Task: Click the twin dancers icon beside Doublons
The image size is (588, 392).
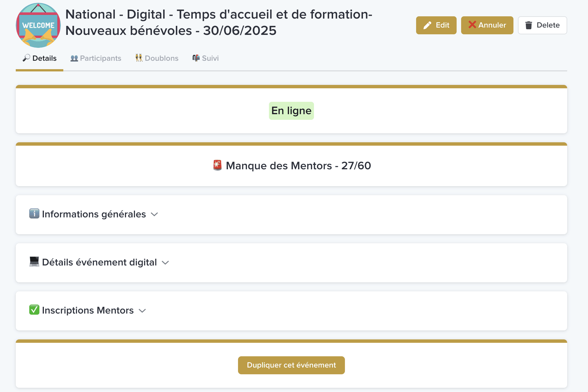Action: [139, 58]
